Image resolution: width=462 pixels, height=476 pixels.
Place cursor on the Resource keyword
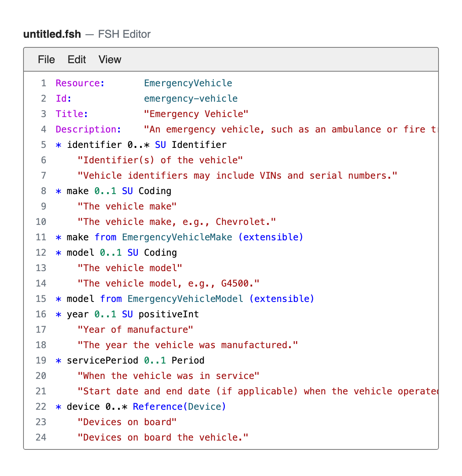pos(78,83)
